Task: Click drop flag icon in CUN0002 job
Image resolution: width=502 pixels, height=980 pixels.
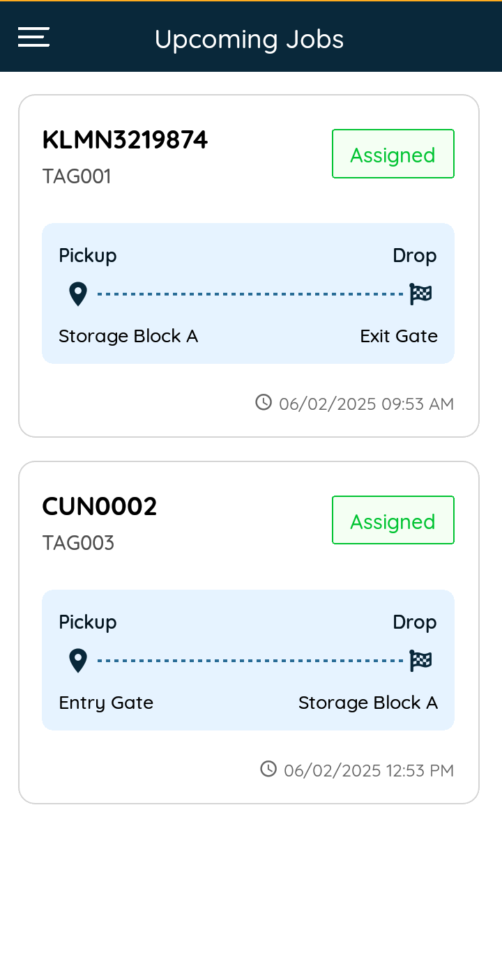Action: point(420,661)
